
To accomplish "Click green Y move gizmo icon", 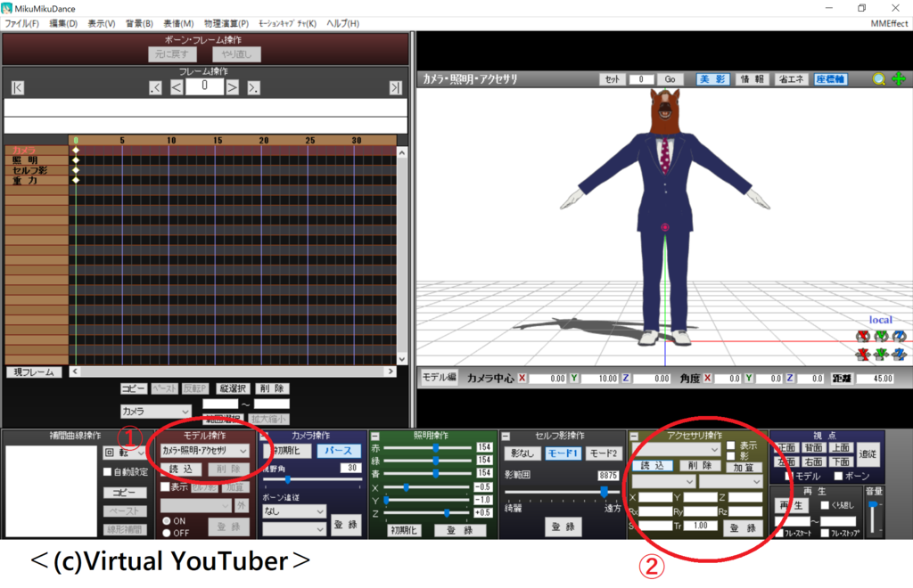I will (x=881, y=354).
